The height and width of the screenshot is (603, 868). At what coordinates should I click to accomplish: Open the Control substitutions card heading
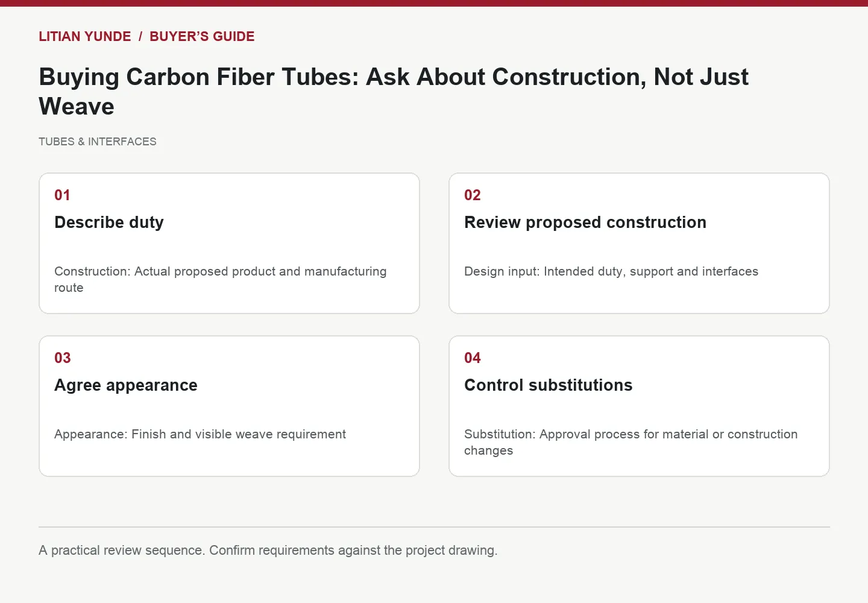[x=549, y=385]
